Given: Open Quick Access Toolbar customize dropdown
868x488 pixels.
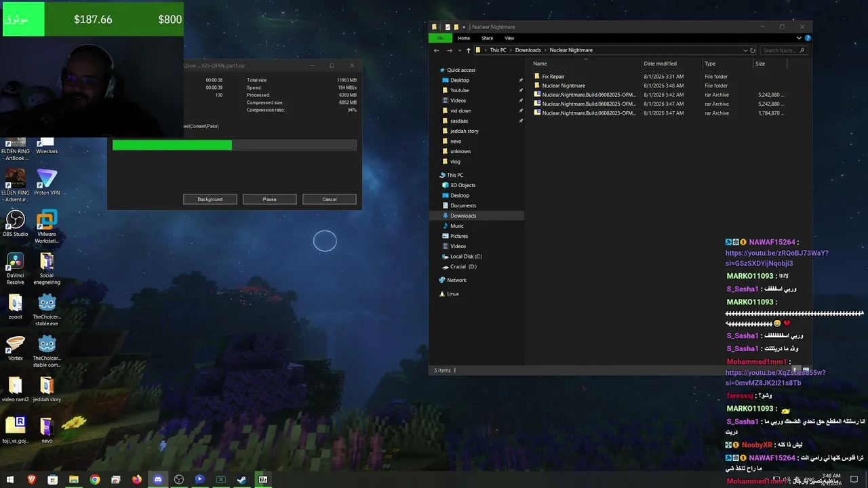Looking at the screenshot, I should (x=464, y=27).
